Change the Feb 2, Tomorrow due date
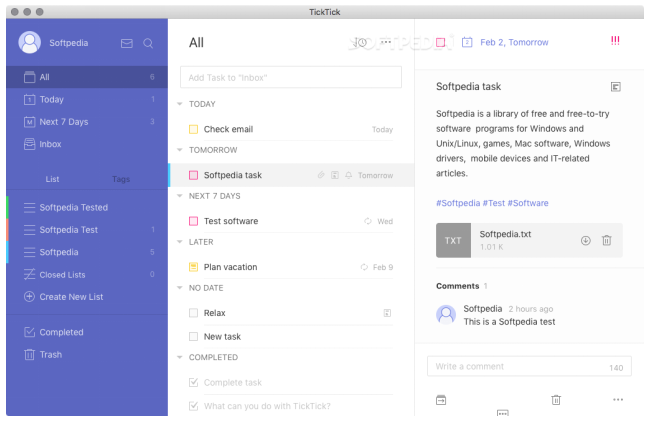This screenshot has height=424, width=646. (514, 42)
